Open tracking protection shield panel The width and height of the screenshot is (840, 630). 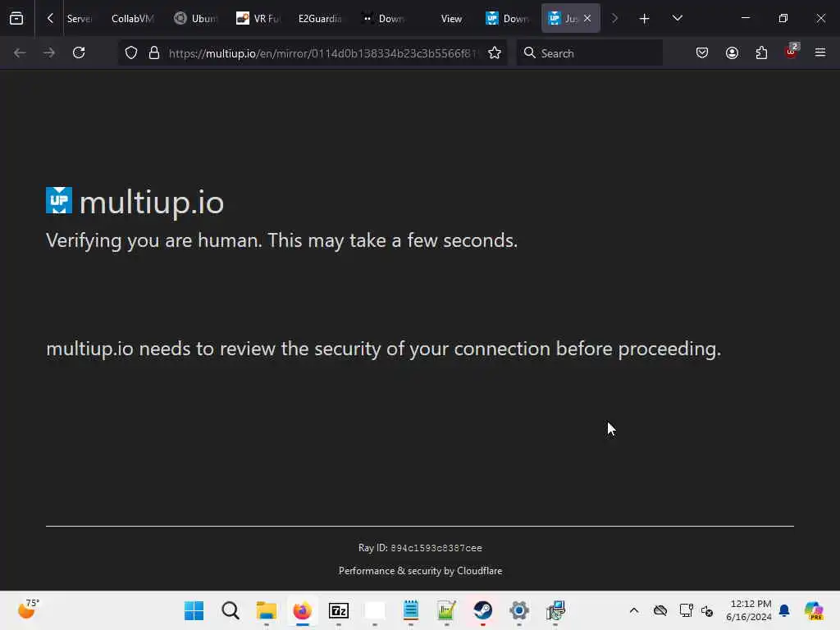(131, 53)
